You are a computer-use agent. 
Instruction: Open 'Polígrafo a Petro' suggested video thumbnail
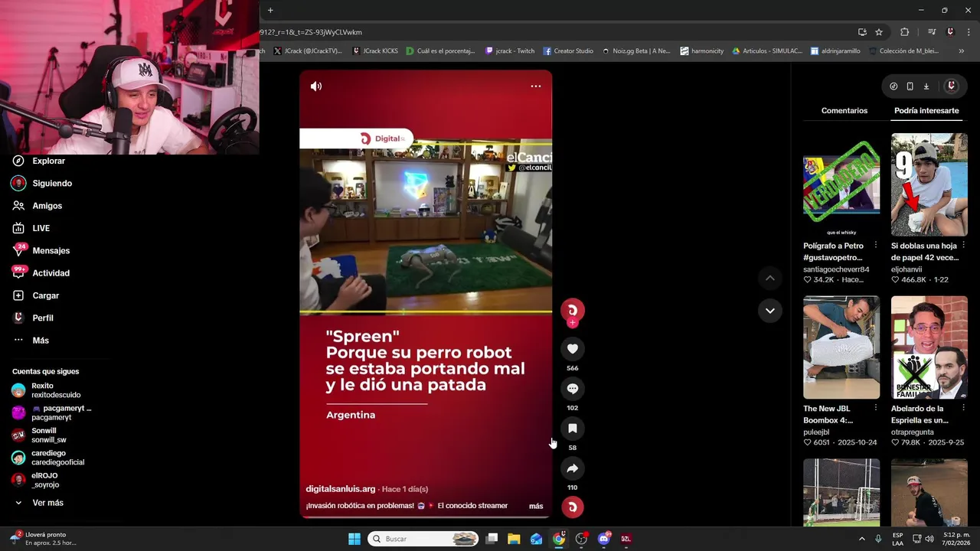(841, 184)
